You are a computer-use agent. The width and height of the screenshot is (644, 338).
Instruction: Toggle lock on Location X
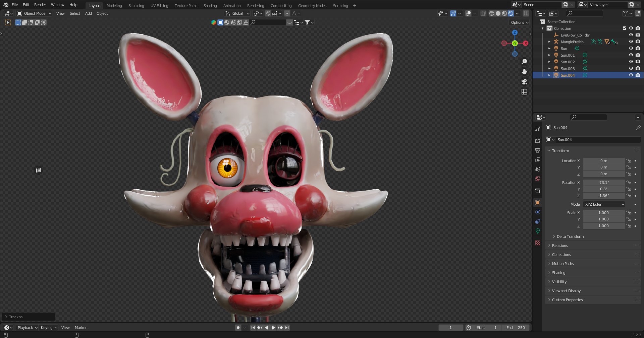(629, 161)
